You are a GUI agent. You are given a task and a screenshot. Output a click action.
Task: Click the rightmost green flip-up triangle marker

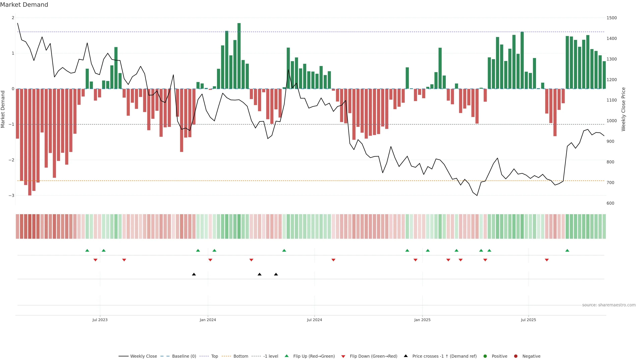[x=567, y=250]
